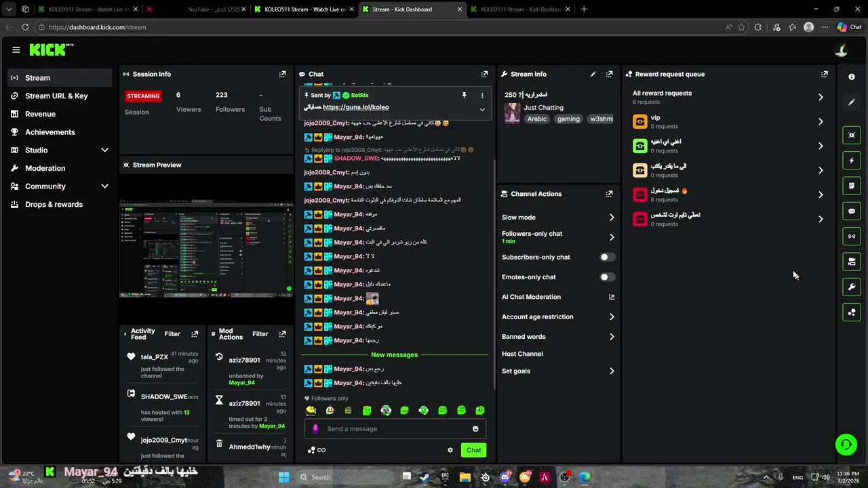Edit stream info with pencil icon
868x488 pixels.
pos(593,74)
